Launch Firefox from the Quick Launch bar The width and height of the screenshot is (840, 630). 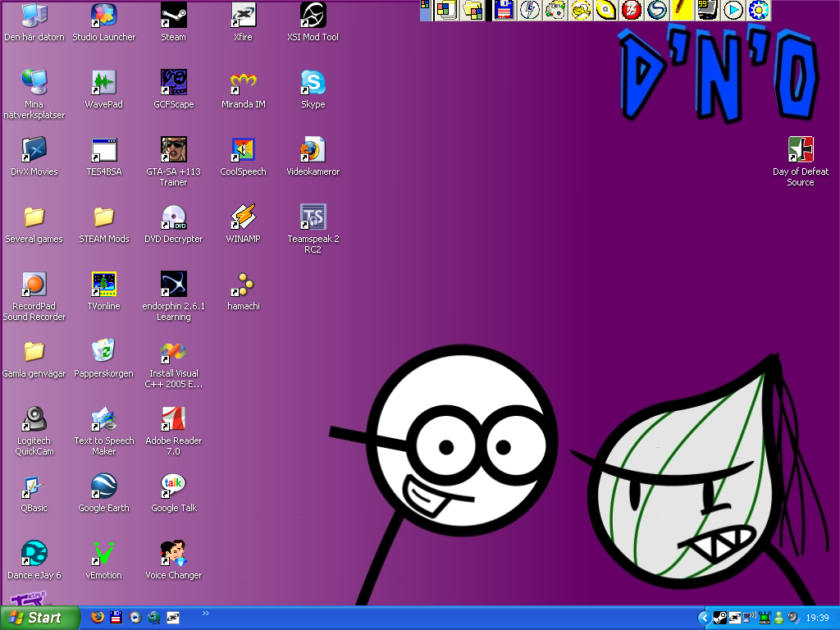pyautogui.click(x=98, y=618)
